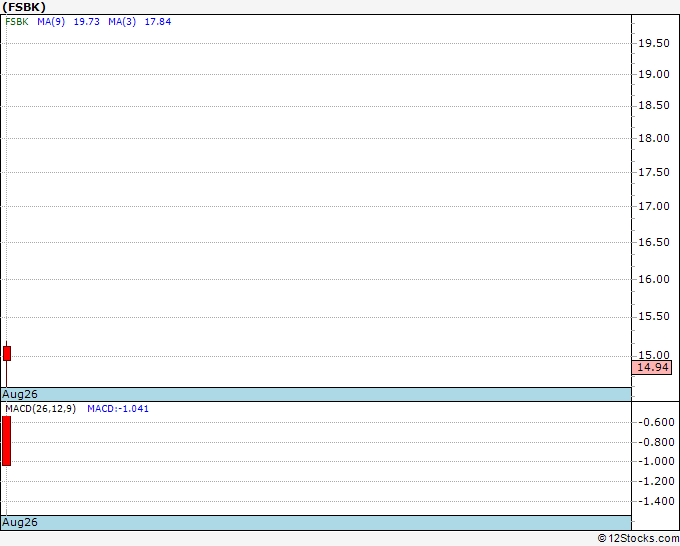Click the 18.50 price axis label
The width and height of the screenshot is (680, 546).
pyautogui.click(x=654, y=105)
